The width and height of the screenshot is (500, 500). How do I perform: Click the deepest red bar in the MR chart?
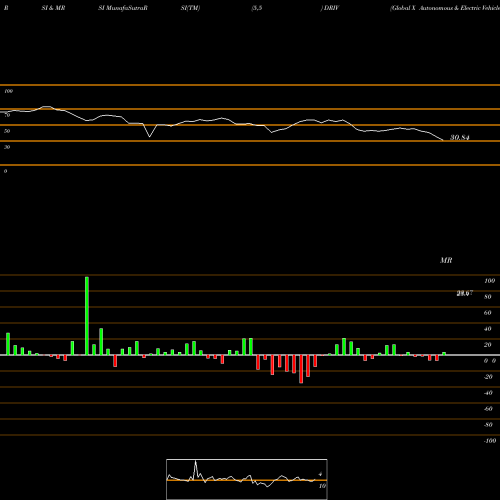tap(301, 369)
